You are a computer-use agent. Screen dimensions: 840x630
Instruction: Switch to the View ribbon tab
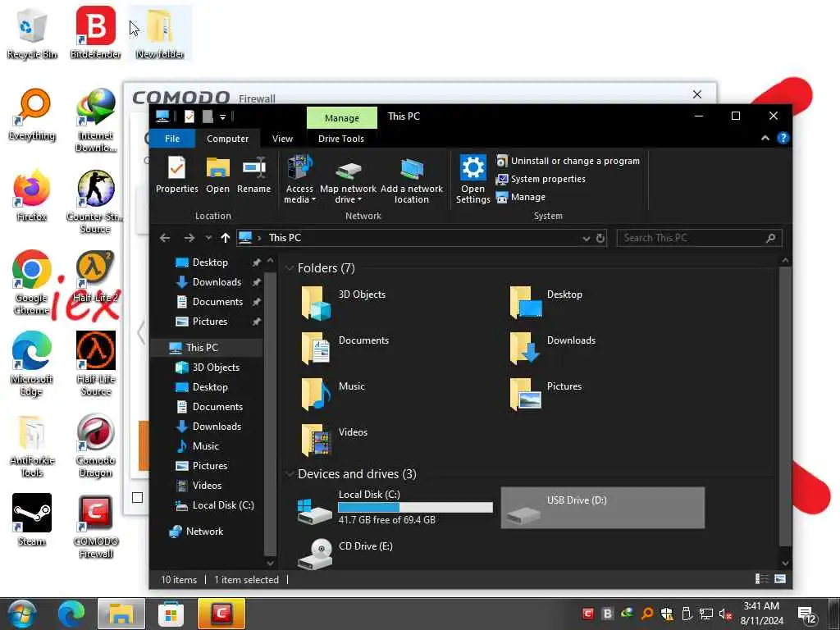click(x=282, y=138)
